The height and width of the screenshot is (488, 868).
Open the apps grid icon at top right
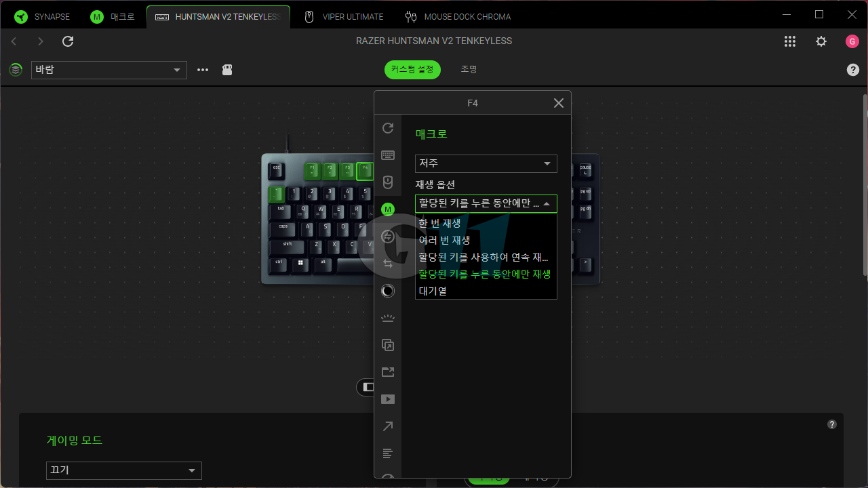click(x=790, y=41)
